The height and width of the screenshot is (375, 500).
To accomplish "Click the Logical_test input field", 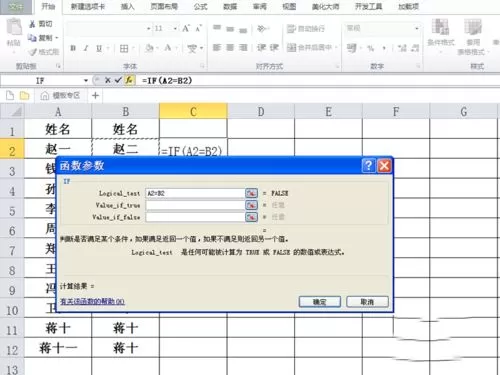I will coord(195,193).
